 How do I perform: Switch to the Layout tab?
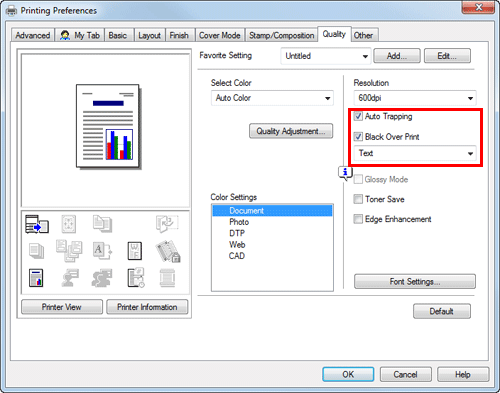[x=149, y=35]
